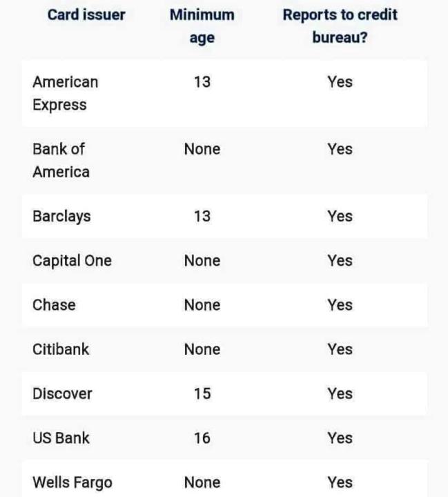Click the Bank of America issuer name
This screenshot has width=448, height=497.
pyautogui.click(x=61, y=160)
